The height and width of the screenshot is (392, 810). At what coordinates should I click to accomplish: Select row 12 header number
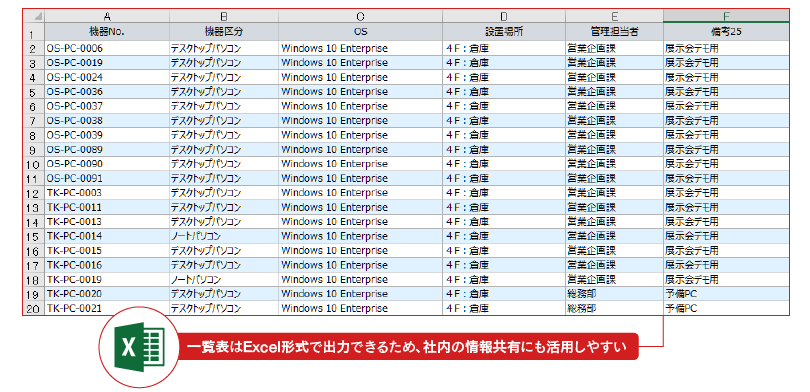[x=34, y=194]
